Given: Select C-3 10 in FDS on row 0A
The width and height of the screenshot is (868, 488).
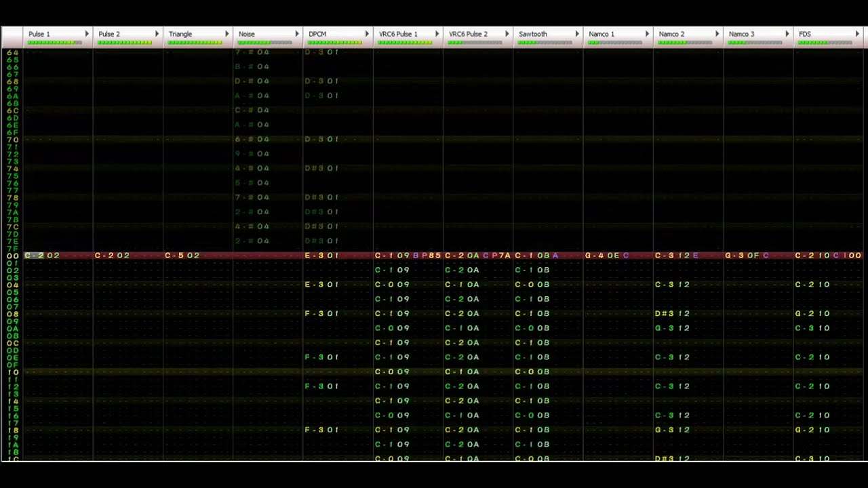Looking at the screenshot, I should pyautogui.click(x=812, y=328).
